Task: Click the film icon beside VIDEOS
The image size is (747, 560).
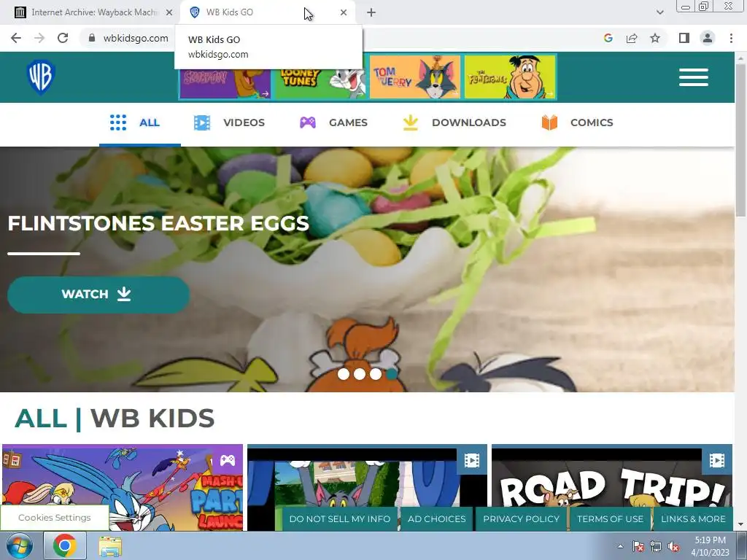Action: [202, 122]
